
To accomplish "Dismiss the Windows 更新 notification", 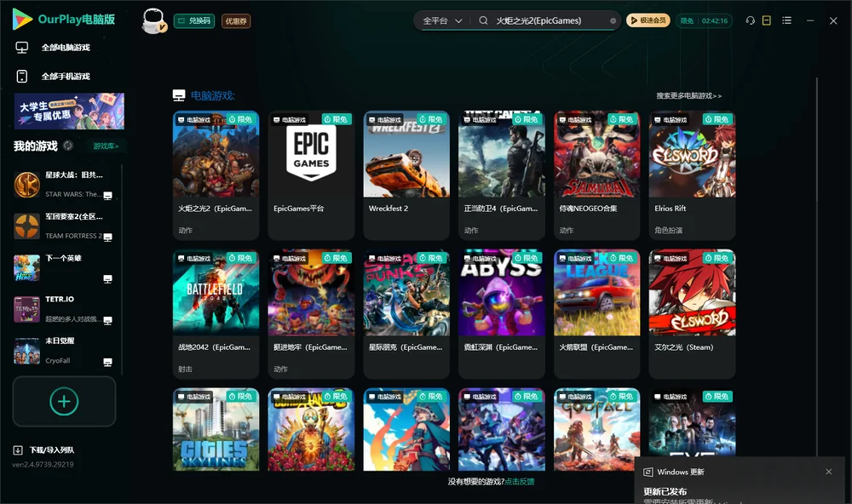I will pyautogui.click(x=829, y=472).
